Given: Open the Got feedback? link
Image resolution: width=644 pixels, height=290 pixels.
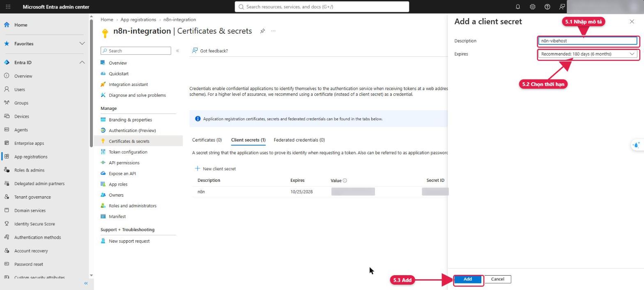Looking at the screenshot, I should pos(210,51).
